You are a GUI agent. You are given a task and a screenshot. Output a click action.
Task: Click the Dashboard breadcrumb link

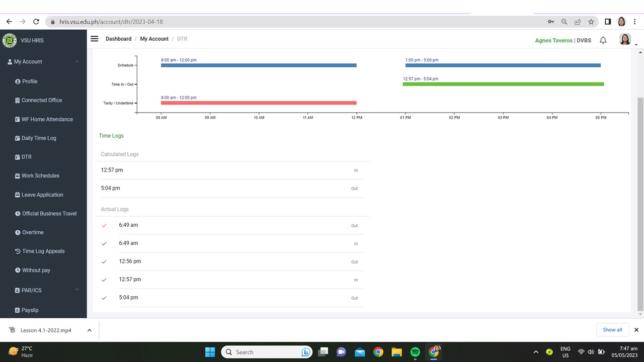pyautogui.click(x=118, y=39)
